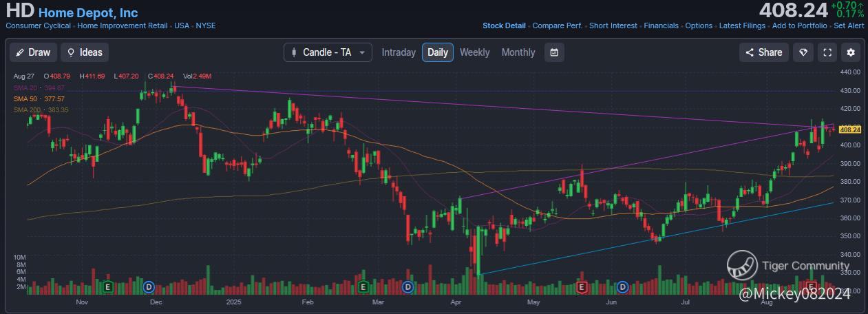Open Home Improvement Retail industry link
This screenshot has height=314, width=868.
(123, 25)
